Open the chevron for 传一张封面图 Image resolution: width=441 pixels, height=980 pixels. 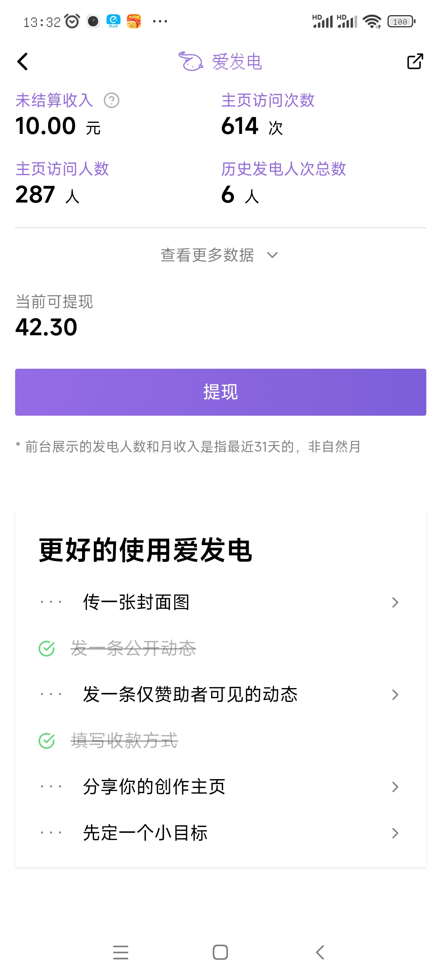(x=395, y=602)
